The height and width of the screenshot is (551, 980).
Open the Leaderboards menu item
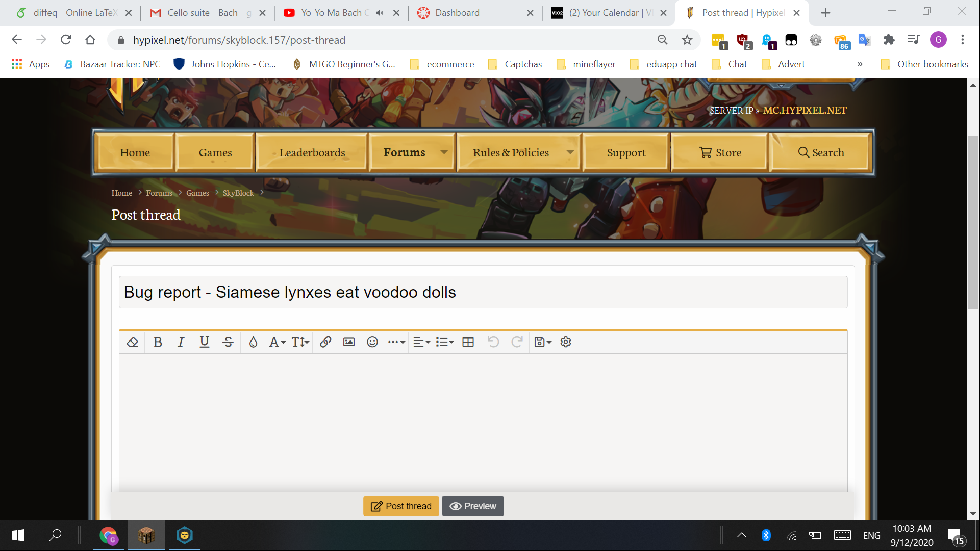[312, 152]
